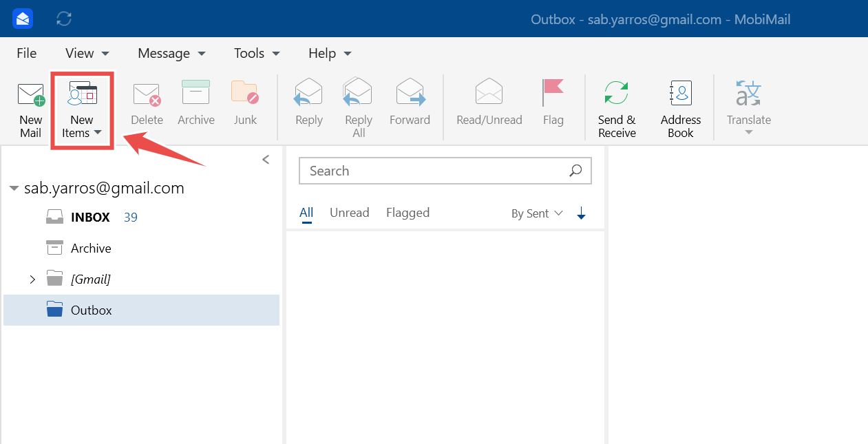The image size is (868, 444).
Task: Expand the [Gmail] folder
Action: tap(32, 279)
